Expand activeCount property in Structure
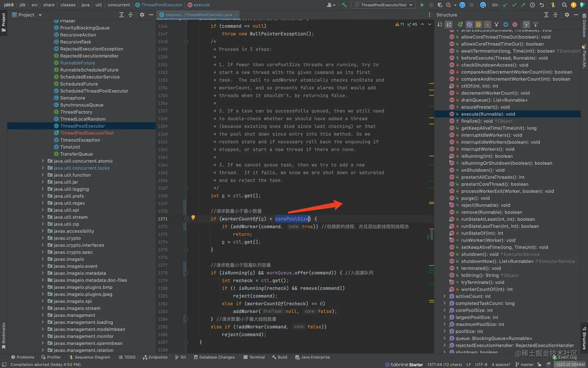Viewport: 588px width, 368px height. click(444, 296)
